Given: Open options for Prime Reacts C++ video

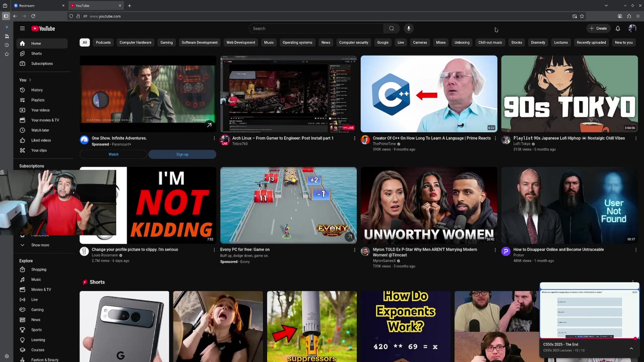Looking at the screenshot, I should point(495,138).
